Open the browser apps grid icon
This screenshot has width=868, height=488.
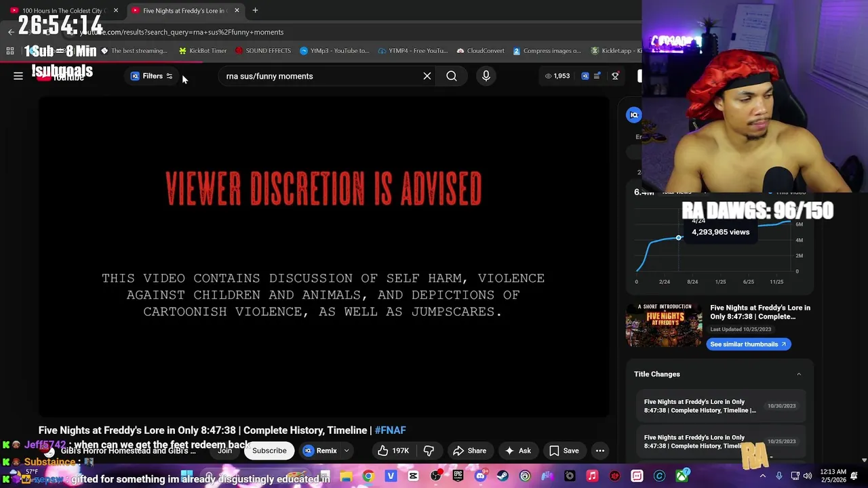click(x=10, y=51)
